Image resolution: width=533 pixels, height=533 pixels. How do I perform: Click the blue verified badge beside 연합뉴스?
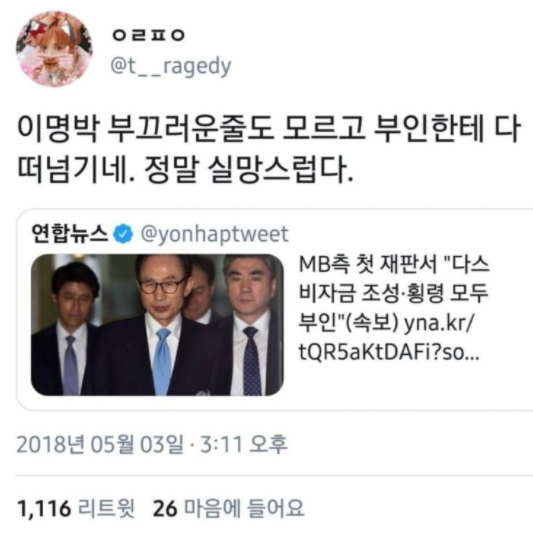coord(123,234)
